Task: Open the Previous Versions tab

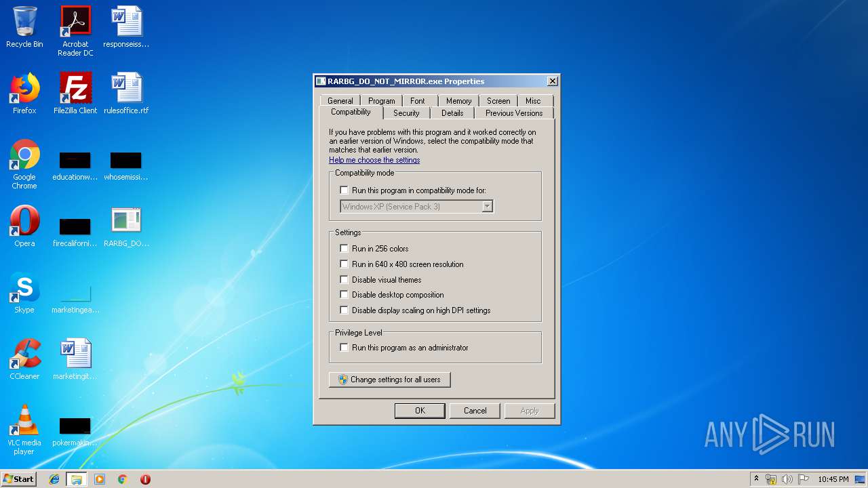Action: (514, 113)
